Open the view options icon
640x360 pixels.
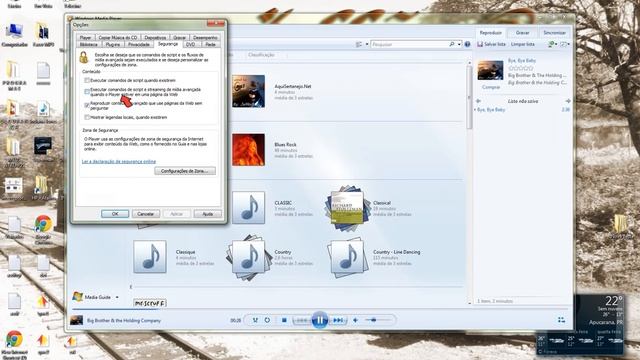tap(359, 44)
